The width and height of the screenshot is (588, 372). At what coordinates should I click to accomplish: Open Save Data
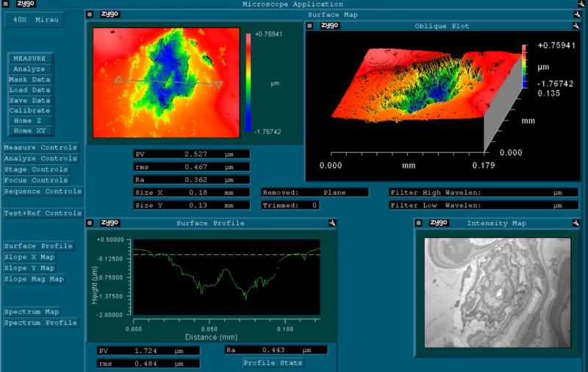pos(29,101)
